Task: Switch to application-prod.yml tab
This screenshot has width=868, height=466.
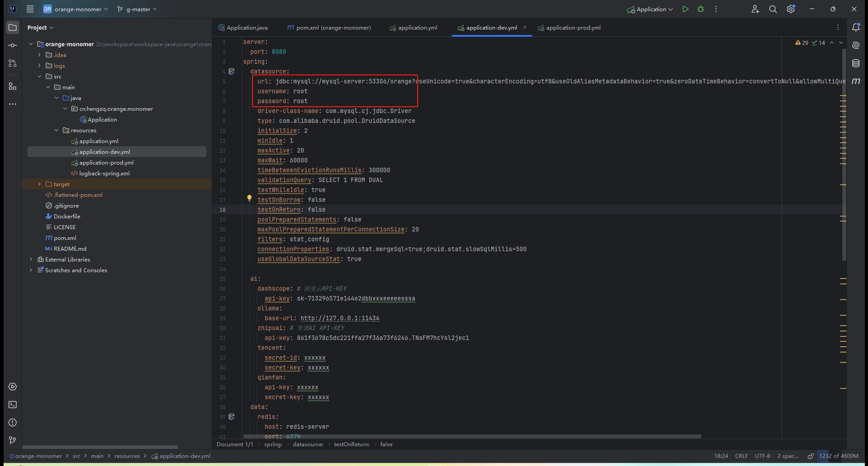Action: point(569,27)
